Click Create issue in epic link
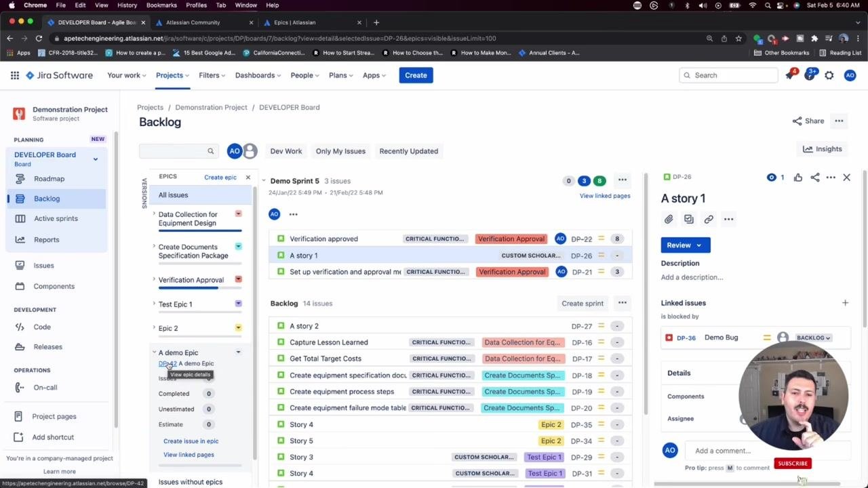 [x=191, y=441]
